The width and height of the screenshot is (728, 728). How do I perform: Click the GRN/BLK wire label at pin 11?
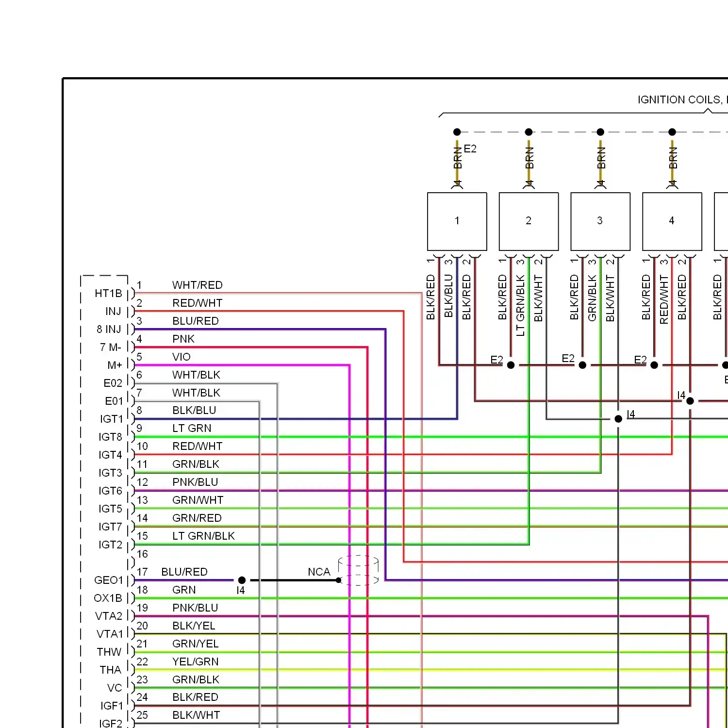196,464
